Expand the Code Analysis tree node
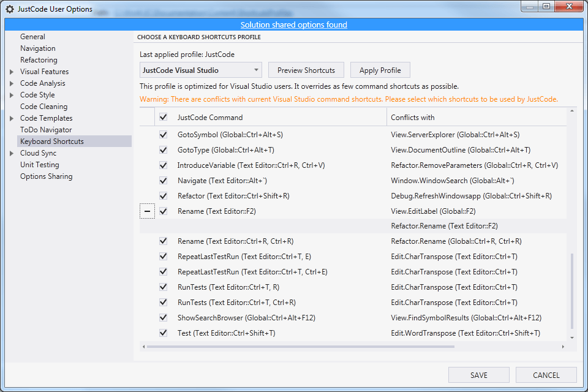 click(12, 83)
